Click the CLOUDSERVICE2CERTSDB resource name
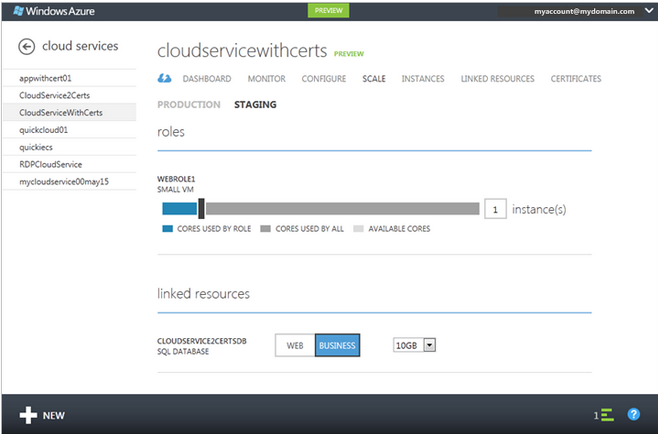This screenshot has width=658, height=434. click(x=202, y=341)
